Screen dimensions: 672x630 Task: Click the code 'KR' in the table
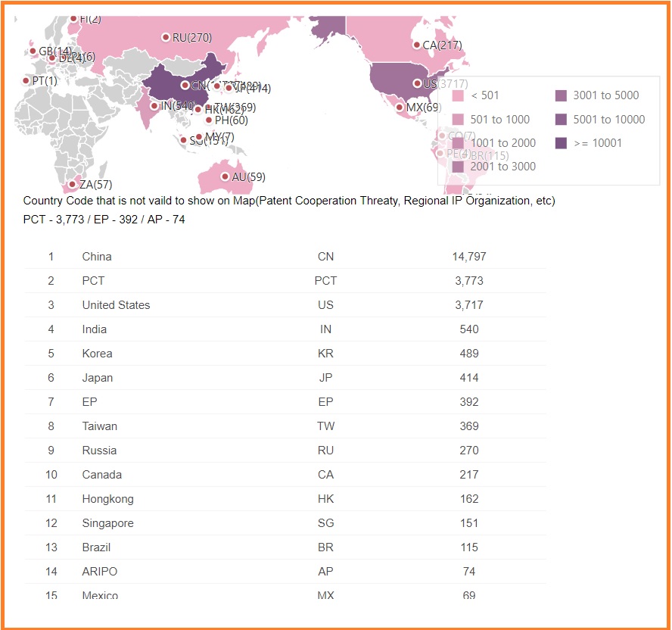tap(325, 354)
